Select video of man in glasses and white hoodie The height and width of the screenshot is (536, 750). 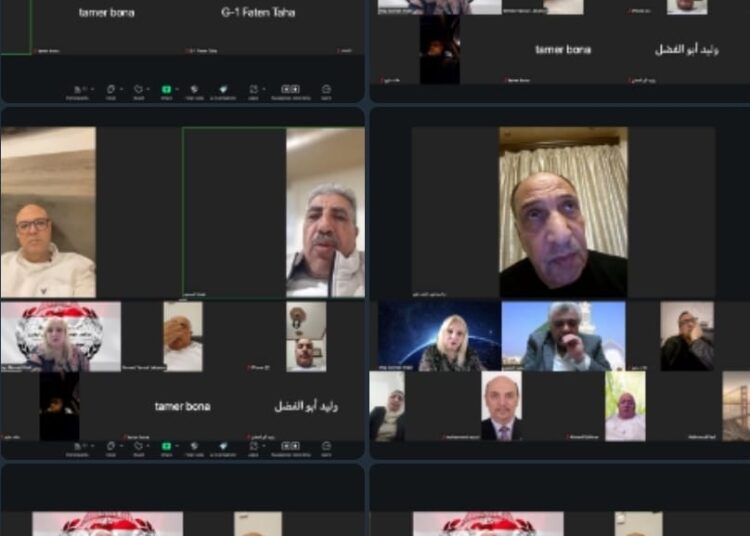tap(48, 212)
